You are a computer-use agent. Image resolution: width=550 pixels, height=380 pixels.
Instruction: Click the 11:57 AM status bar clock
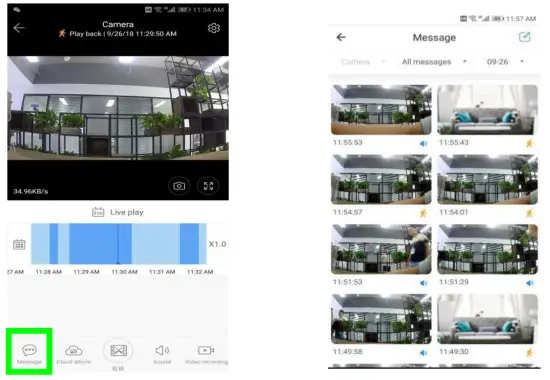(521, 19)
